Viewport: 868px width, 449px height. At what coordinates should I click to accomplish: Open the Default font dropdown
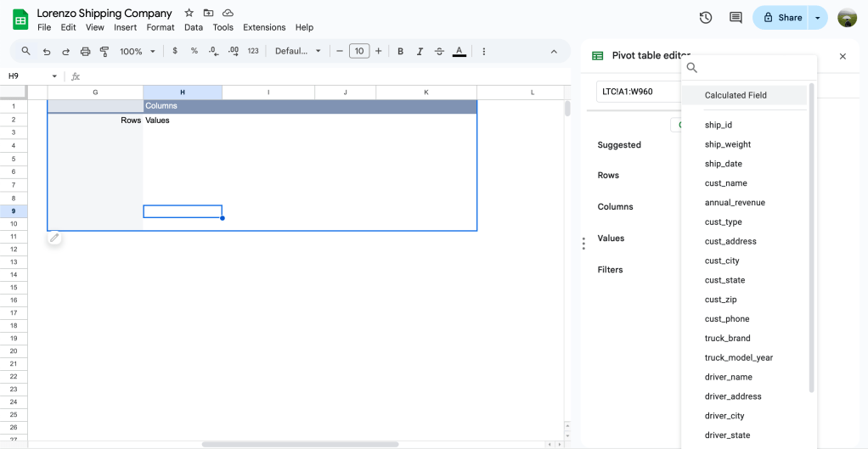[x=298, y=51]
